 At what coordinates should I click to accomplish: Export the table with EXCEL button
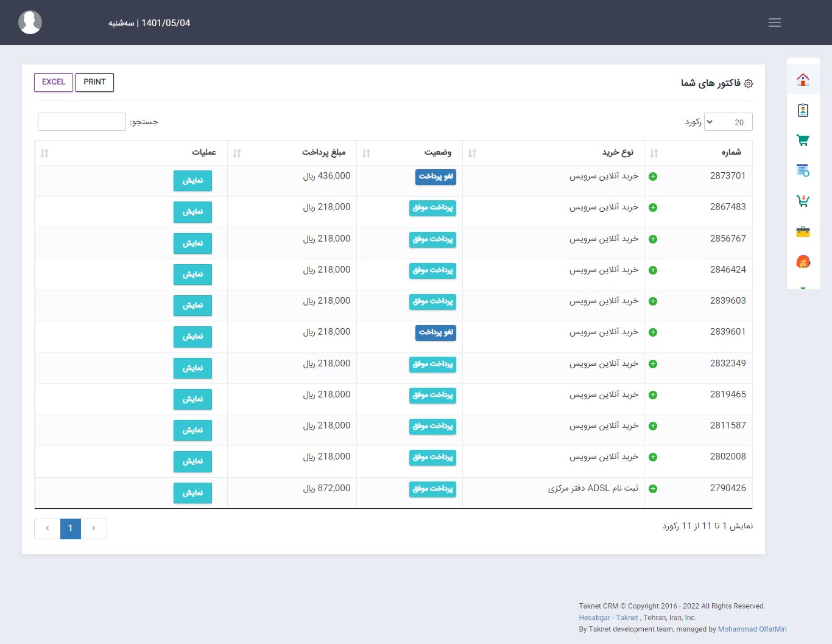54,82
